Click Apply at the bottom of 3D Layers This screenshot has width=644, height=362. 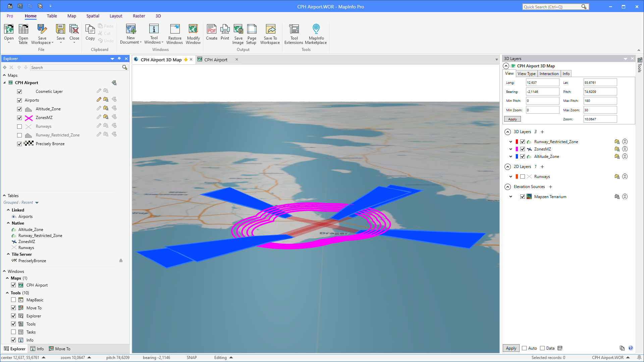coord(510,348)
